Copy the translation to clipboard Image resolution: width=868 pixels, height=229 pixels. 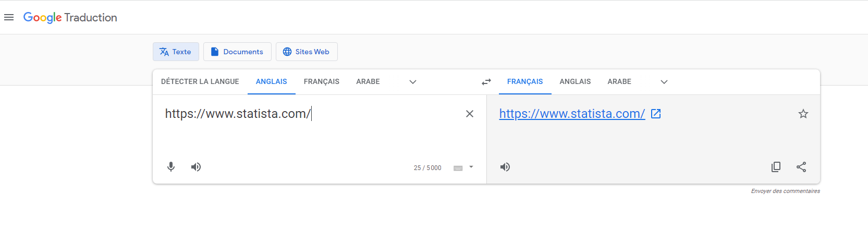tap(776, 167)
